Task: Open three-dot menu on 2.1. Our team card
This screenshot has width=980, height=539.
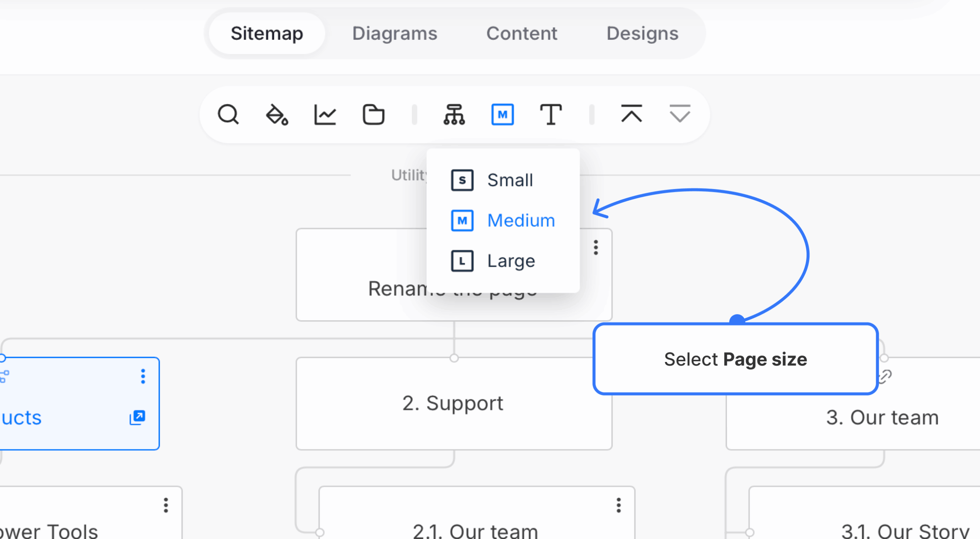Action: (x=619, y=505)
